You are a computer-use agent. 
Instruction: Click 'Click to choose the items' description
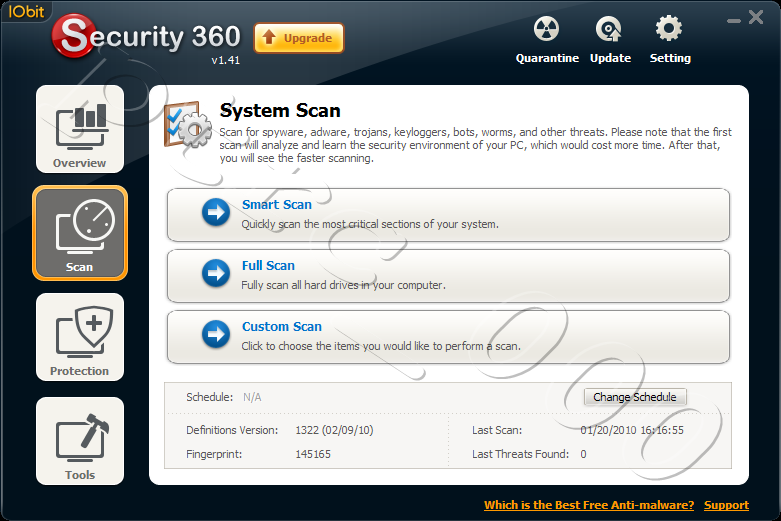pyautogui.click(x=381, y=346)
